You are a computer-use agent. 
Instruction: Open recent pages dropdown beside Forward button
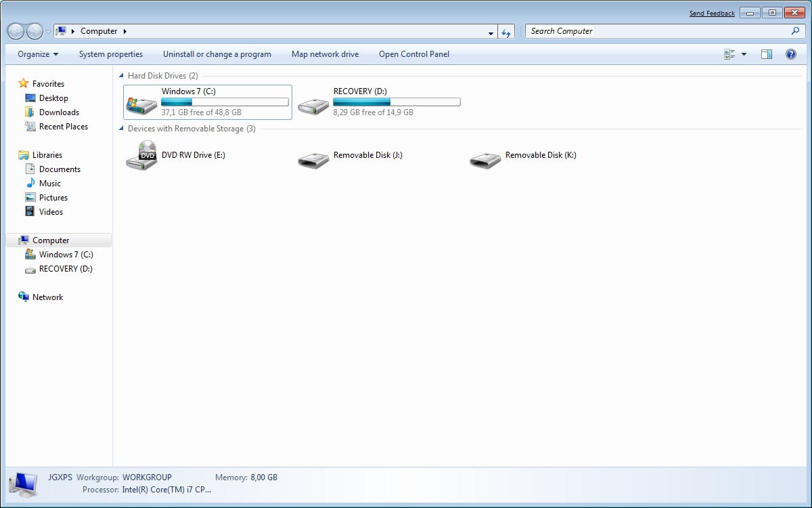(48, 32)
